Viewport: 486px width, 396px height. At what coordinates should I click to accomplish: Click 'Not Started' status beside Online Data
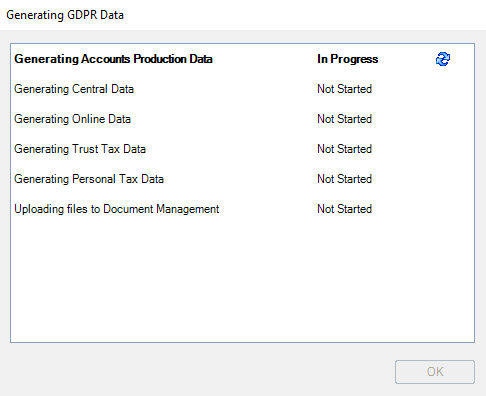click(x=344, y=119)
